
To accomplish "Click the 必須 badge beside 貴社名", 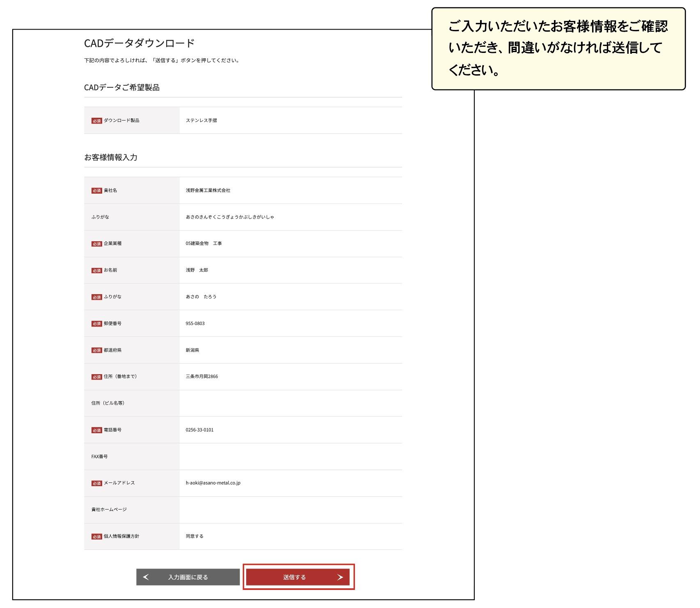I will 96,191.
